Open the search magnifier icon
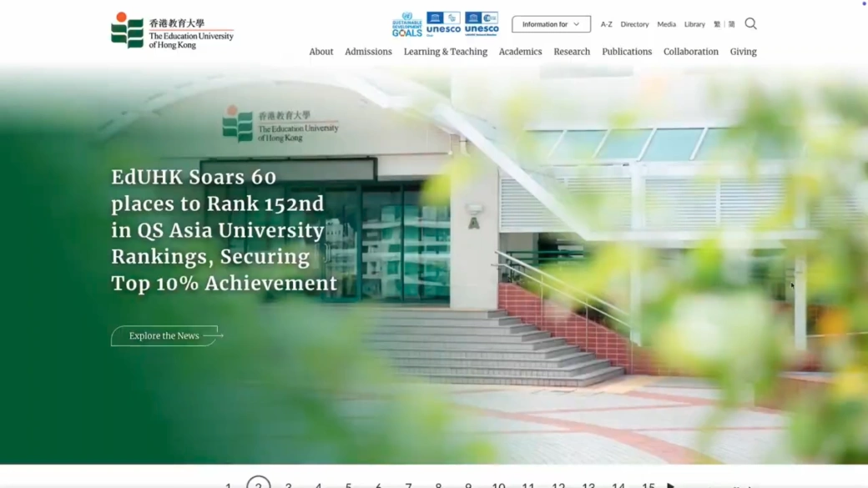The width and height of the screenshot is (868, 488). tap(750, 23)
